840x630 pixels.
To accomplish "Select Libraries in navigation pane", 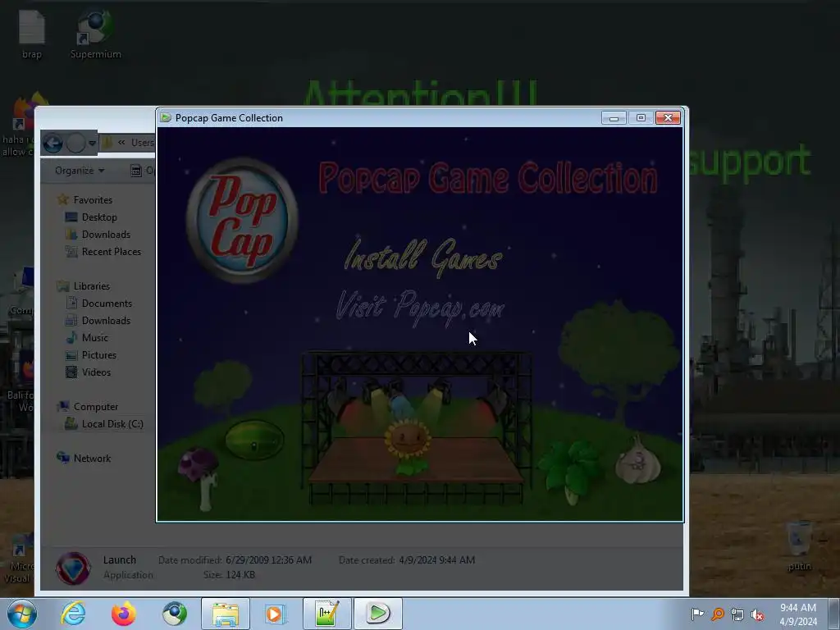I will coord(83,286).
